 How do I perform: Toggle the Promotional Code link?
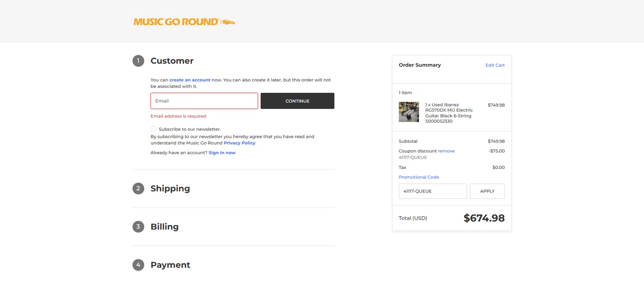pyautogui.click(x=419, y=177)
